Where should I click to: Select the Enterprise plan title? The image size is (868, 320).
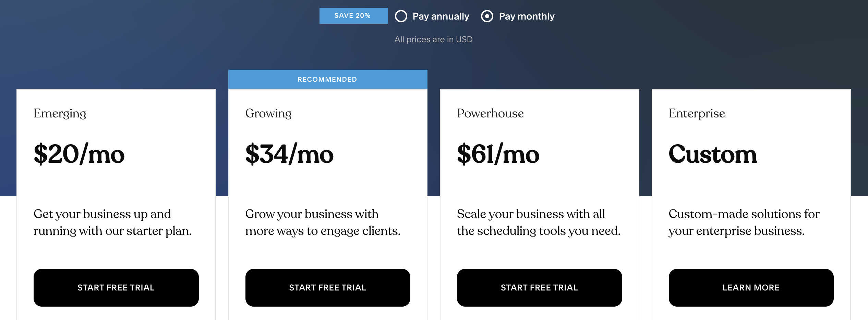[x=697, y=113]
